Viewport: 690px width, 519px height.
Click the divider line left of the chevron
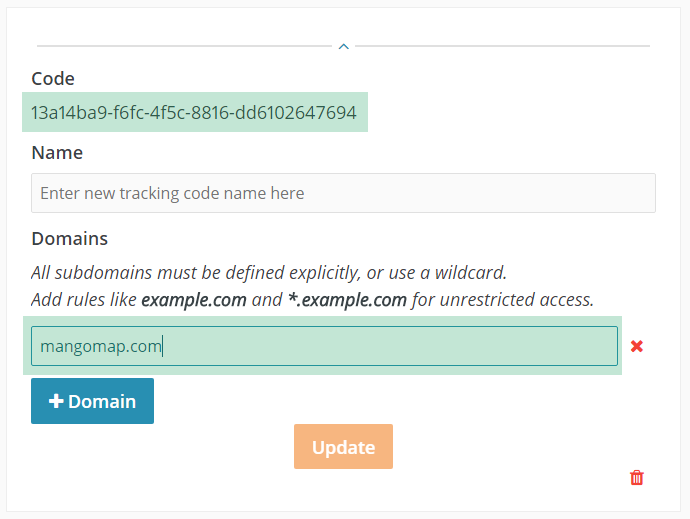(184, 46)
